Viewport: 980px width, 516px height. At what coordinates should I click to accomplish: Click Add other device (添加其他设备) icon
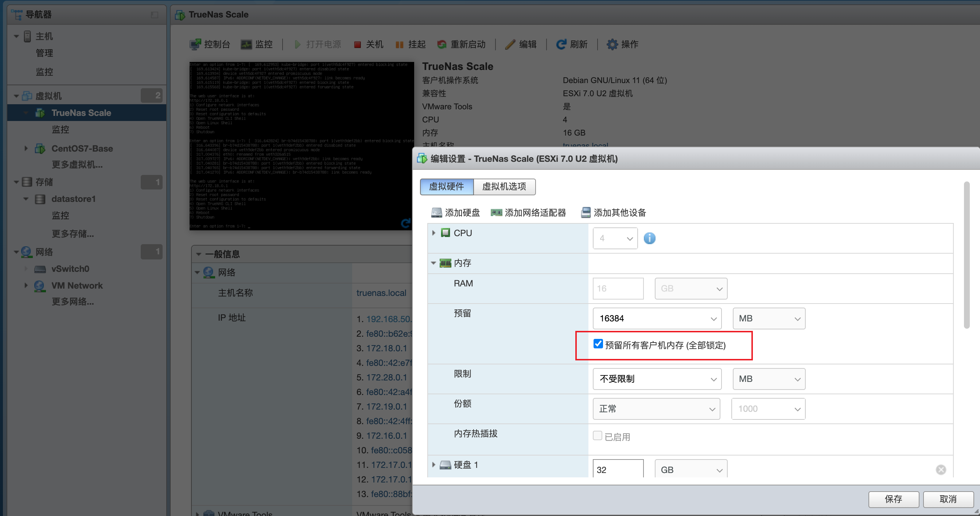[586, 212]
